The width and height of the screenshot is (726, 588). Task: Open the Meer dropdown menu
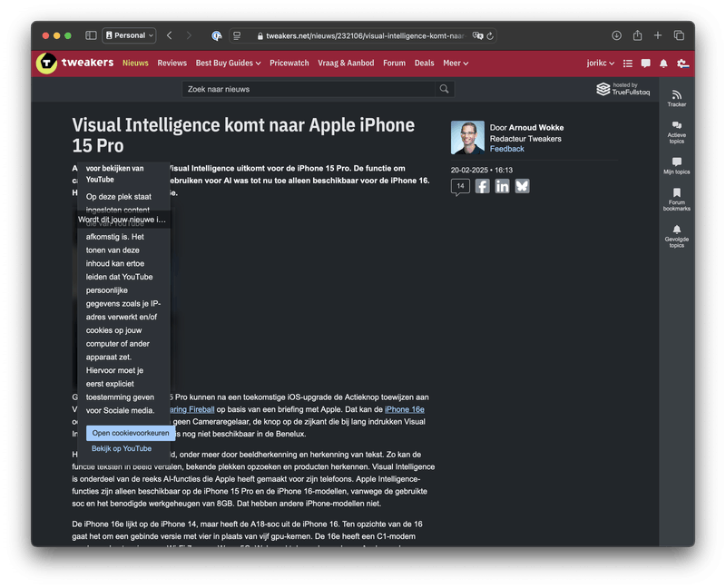pos(456,64)
